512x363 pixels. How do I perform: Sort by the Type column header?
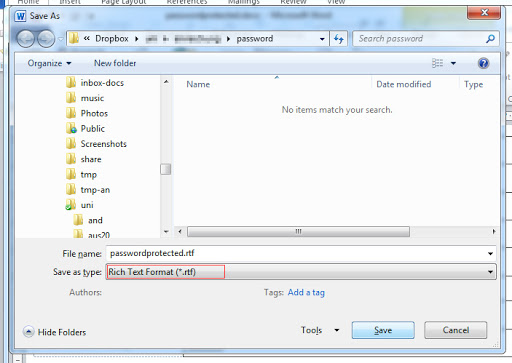(473, 84)
